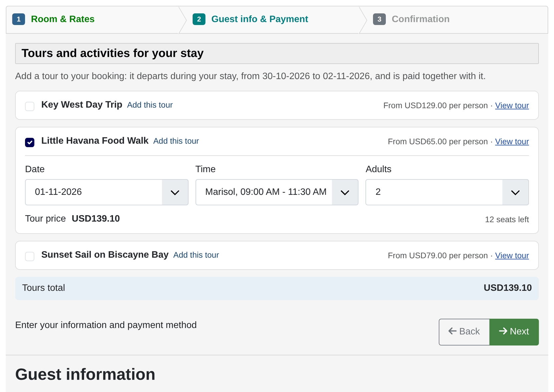
Task: View tour details for Key West Day Trip
Action: pos(512,105)
